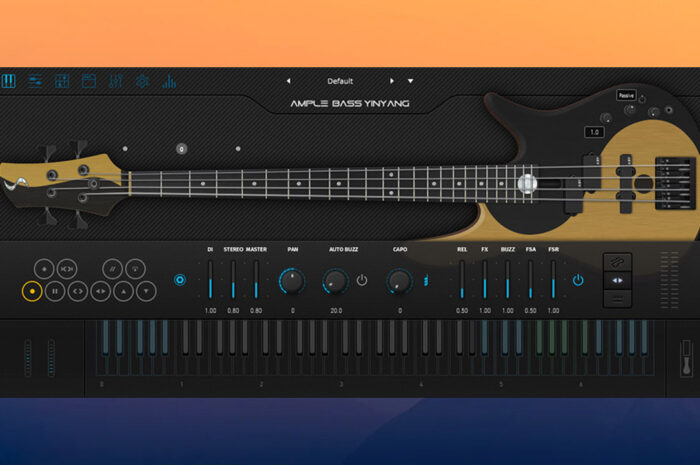Adjust the REL slider
Screen dimensions: 700x465
[x=462, y=280]
